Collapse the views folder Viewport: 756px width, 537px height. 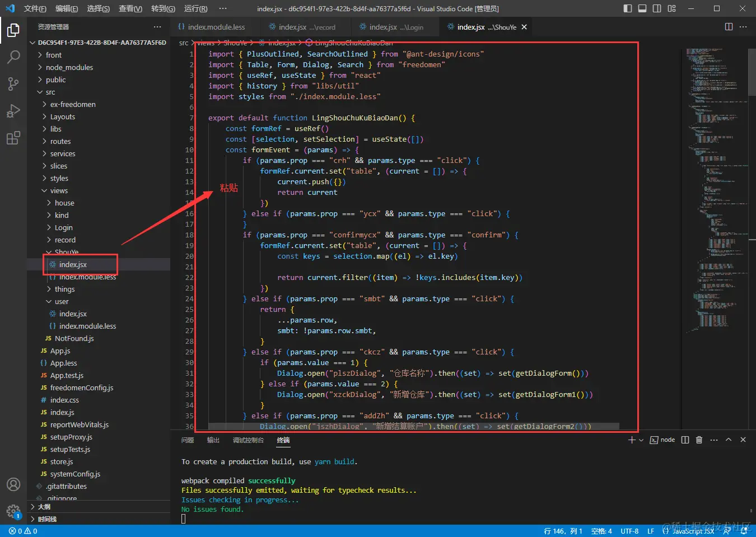58,190
